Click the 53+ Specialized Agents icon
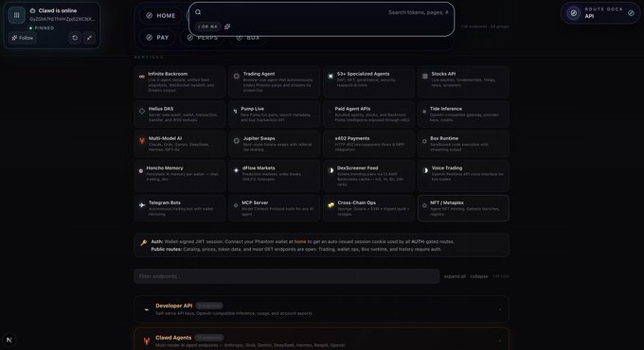This screenshot has width=644, height=350. [331, 76]
